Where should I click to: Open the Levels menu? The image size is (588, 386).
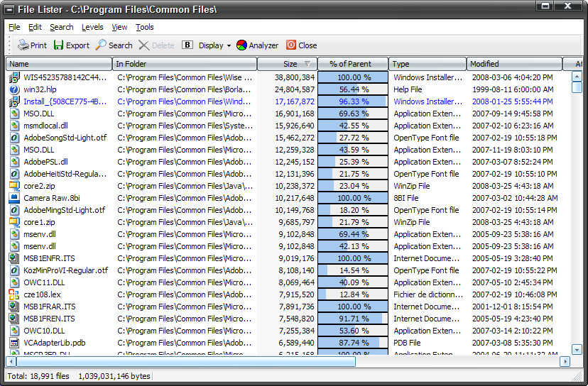(x=92, y=27)
